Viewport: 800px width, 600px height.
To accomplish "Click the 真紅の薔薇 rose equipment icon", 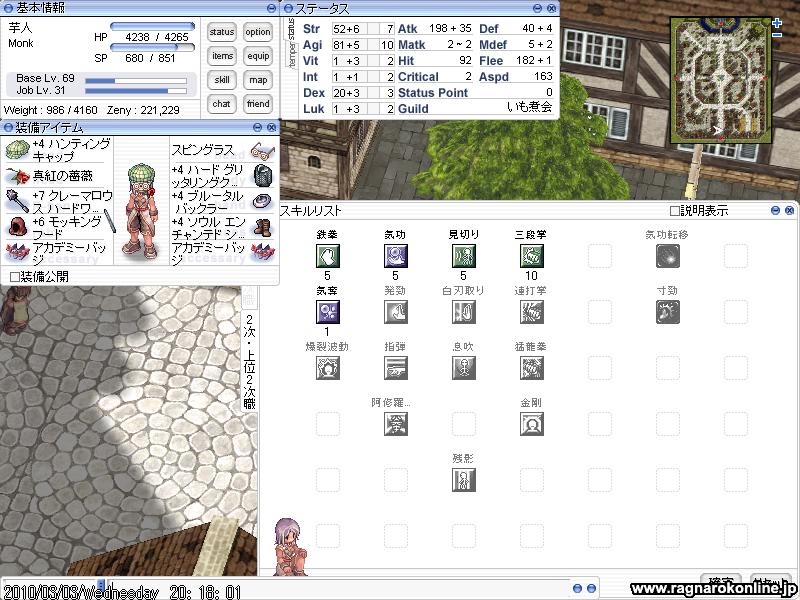I will click(x=17, y=176).
